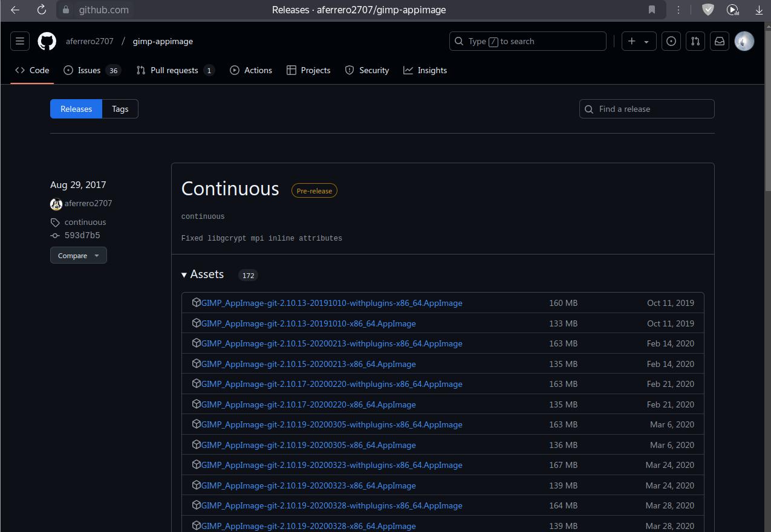This screenshot has height=532, width=771.
Task: Select the Releases button
Action: click(x=76, y=109)
